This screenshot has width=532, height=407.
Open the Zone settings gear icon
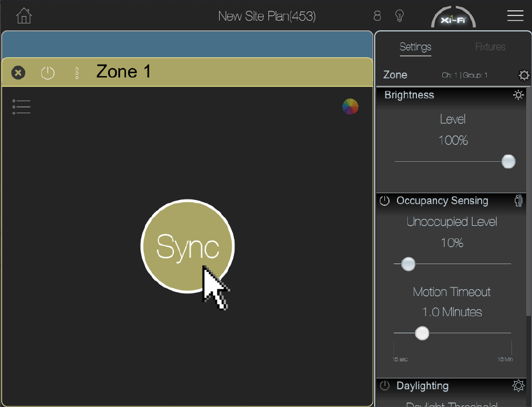pyautogui.click(x=523, y=75)
